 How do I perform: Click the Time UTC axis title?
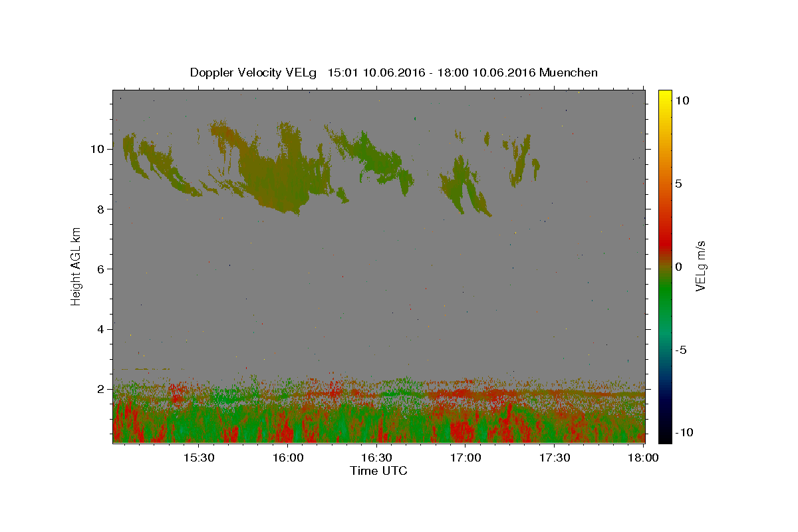(x=378, y=471)
